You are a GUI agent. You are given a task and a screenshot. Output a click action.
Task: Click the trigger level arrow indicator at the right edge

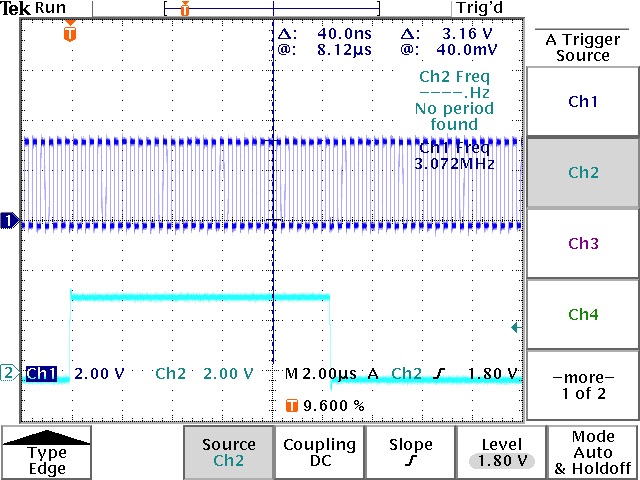pyautogui.click(x=516, y=327)
